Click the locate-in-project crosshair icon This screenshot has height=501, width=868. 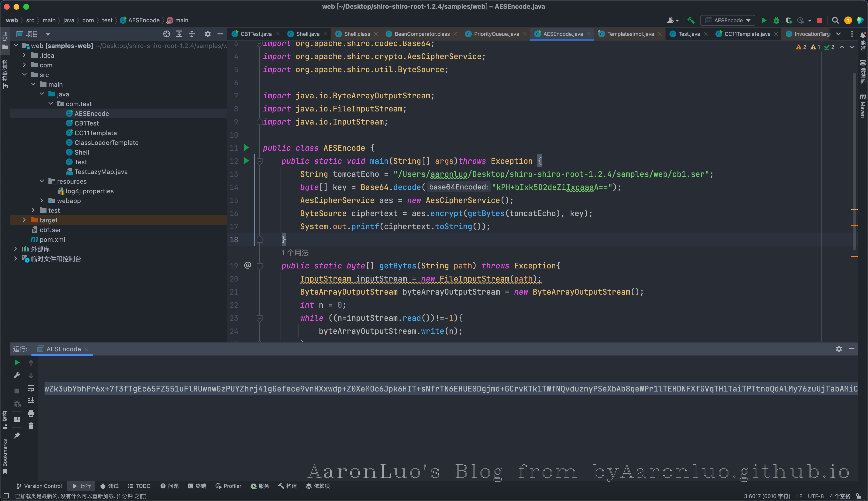click(x=166, y=34)
